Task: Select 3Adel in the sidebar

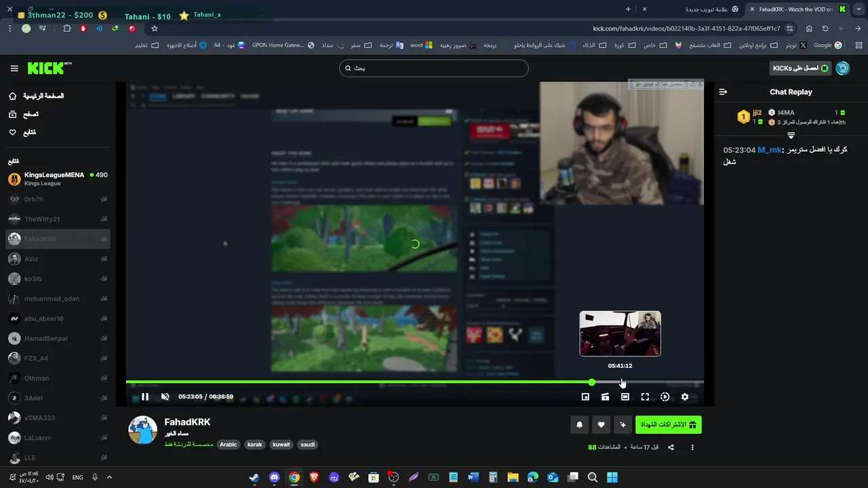Action: point(58,398)
